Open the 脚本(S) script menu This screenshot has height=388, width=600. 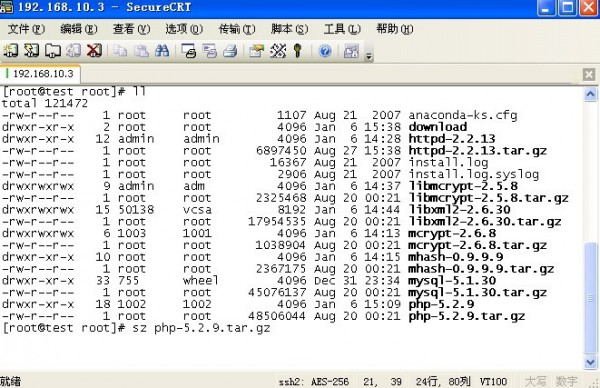point(290,29)
